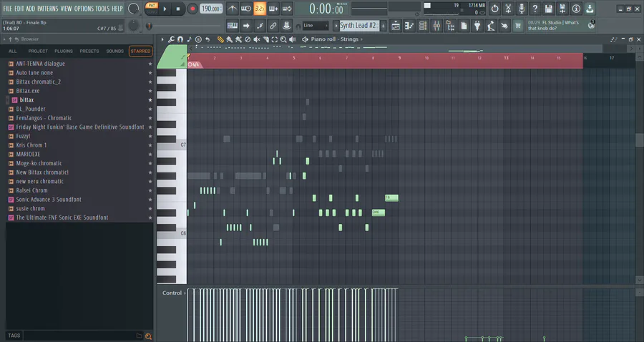Select the Zoom magnifier tool
Viewport: 644px width, 342px height.
[x=283, y=39]
